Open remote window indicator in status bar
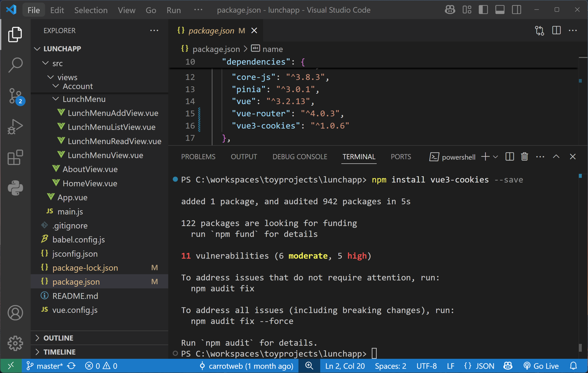 tap(10, 366)
